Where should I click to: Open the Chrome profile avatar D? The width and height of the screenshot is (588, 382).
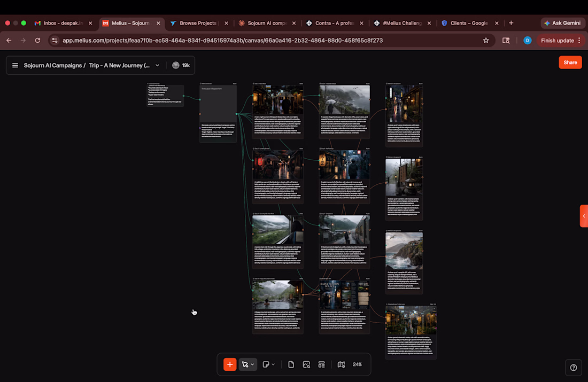coord(527,41)
